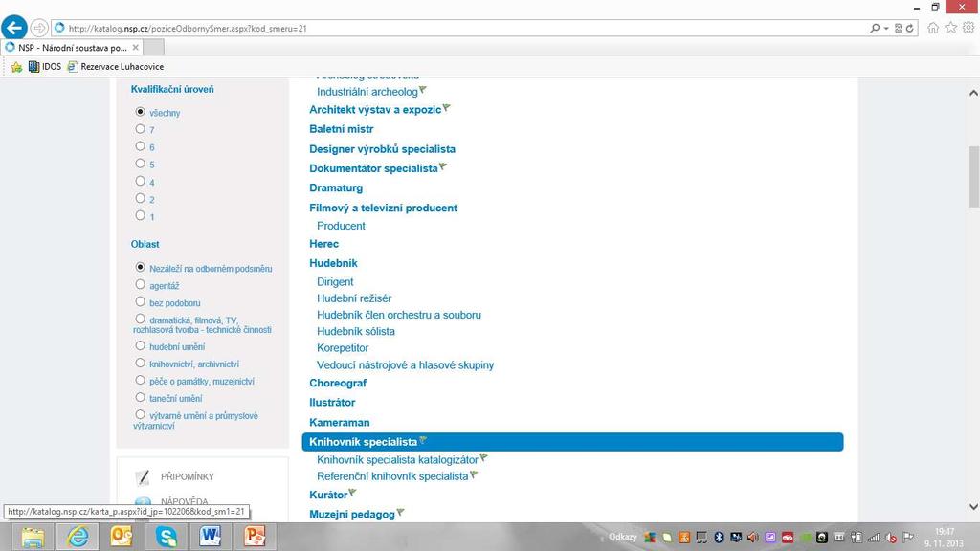Click the PŘIPOMÍNKY pencil icon
Viewport: 980px width, 551px height.
click(144, 477)
